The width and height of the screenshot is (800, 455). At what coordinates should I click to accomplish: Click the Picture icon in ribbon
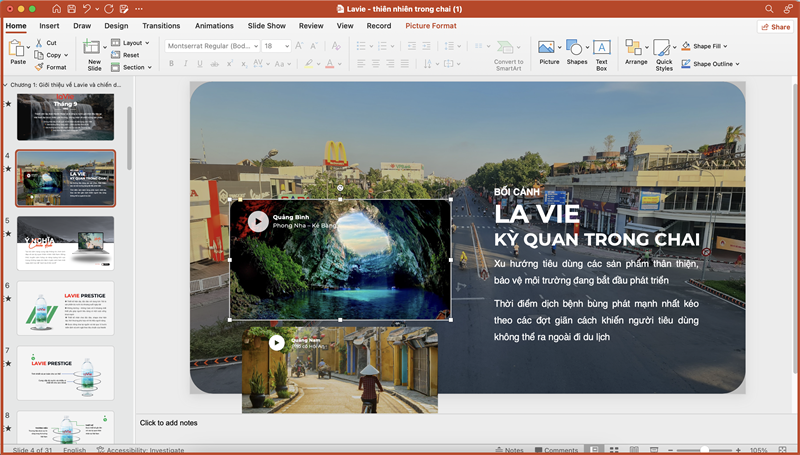pyautogui.click(x=547, y=50)
